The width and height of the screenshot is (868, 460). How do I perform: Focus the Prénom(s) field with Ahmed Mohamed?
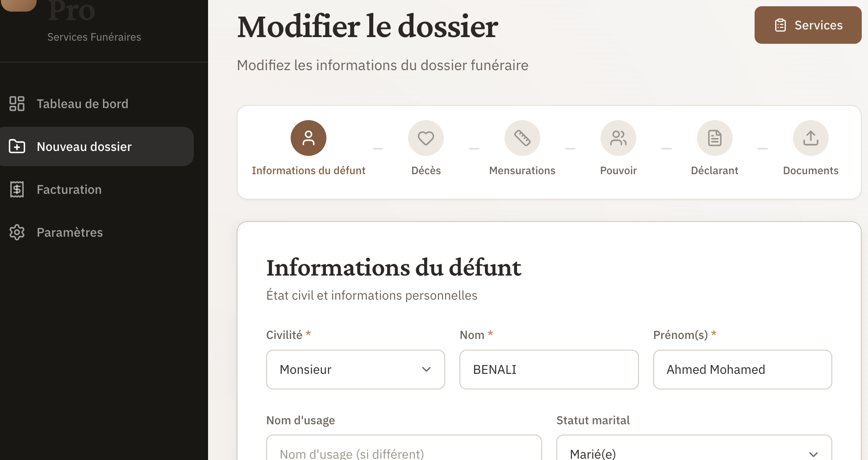point(742,369)
